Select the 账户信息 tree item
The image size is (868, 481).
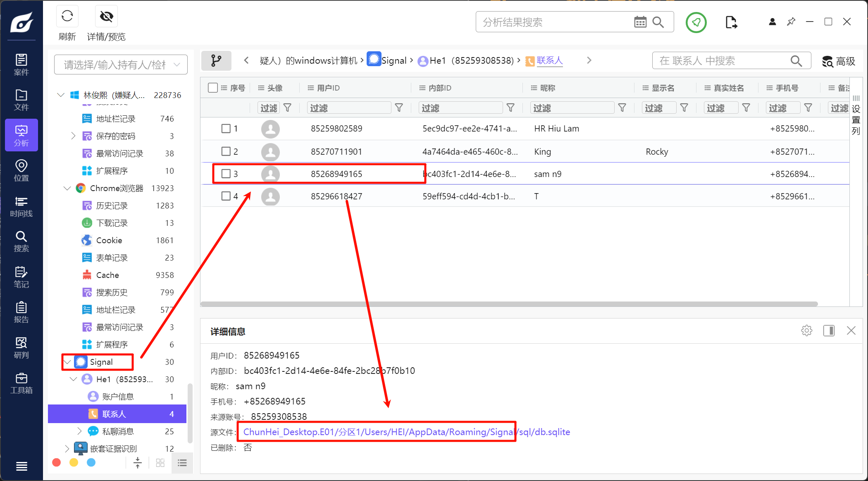pyautogui.click(x=118, y=397)
